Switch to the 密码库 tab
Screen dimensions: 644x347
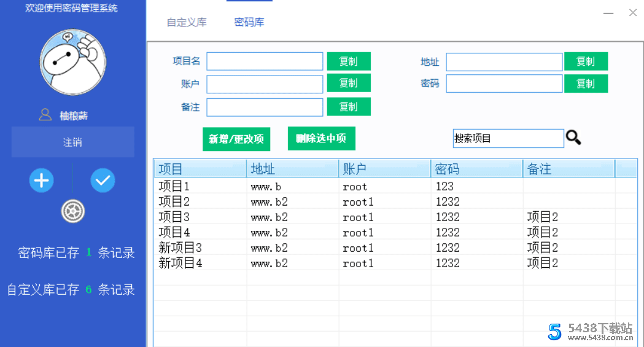(249, 22)
